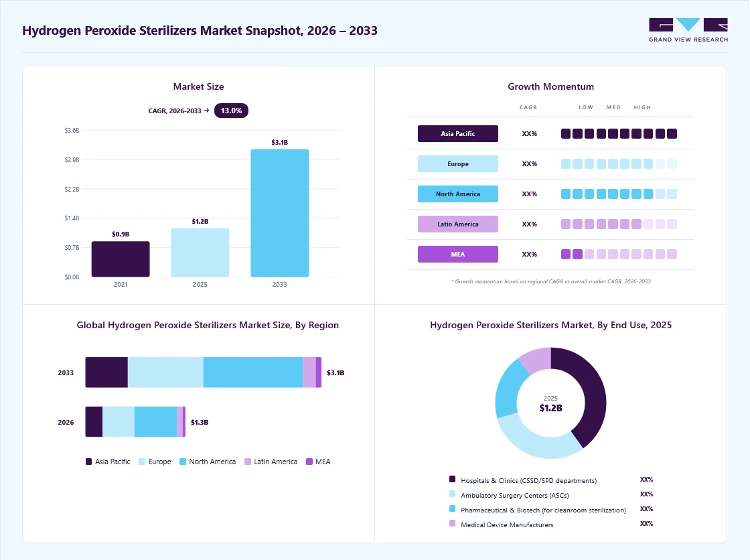Click the $3.1B label above the 2033 bar
Viewport: 750px width, 560px height.
click(x=280, y=142)
